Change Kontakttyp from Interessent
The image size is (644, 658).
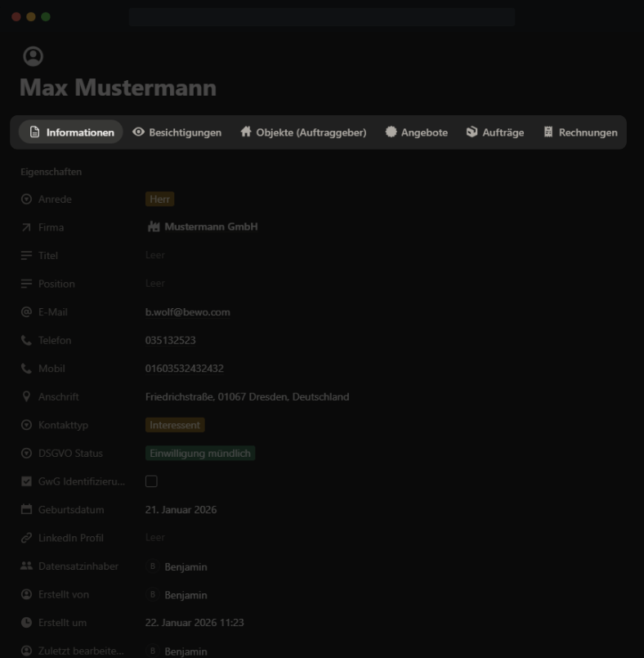175,425
